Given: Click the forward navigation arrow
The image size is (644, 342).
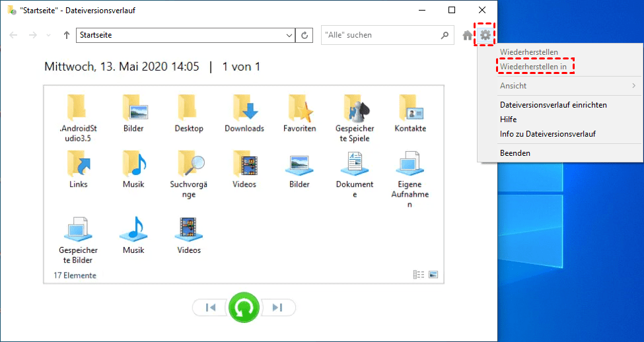Looking at the screenshot, I should [x=33, y=35].
